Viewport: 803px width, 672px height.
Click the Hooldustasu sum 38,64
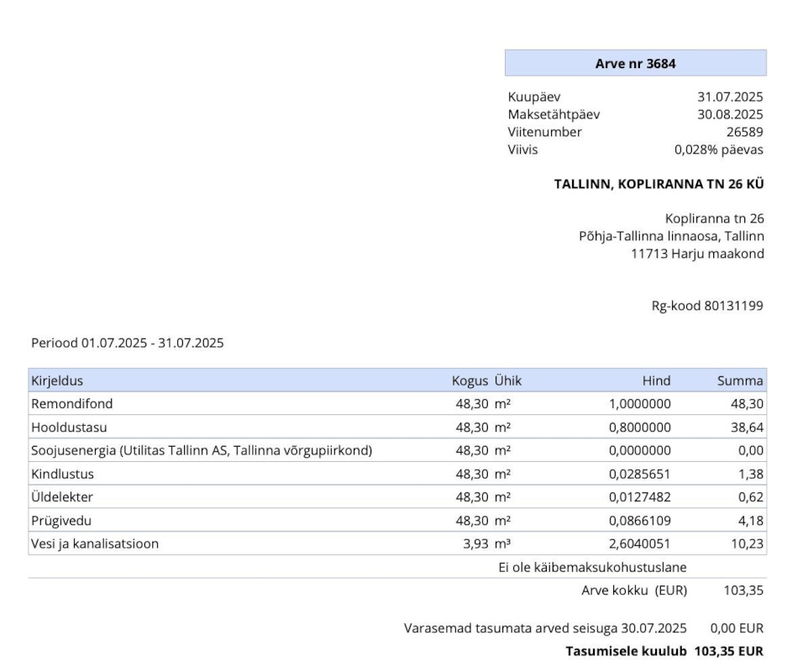coord(746,428)
